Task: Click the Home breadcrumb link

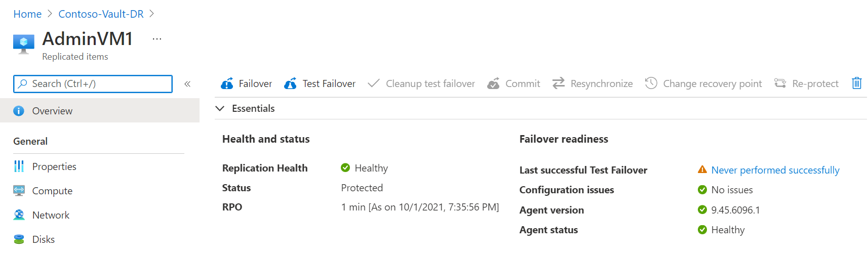Action: [27, 14]
